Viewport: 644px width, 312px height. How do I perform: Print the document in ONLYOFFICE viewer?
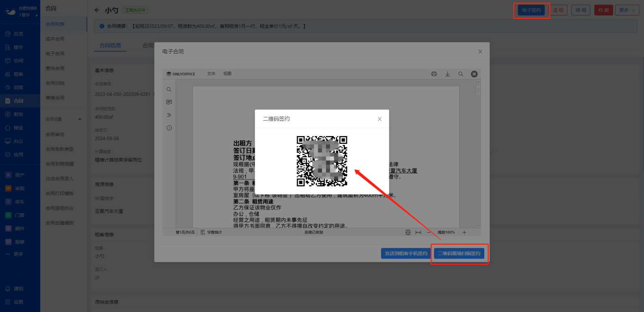coord(434,74)
